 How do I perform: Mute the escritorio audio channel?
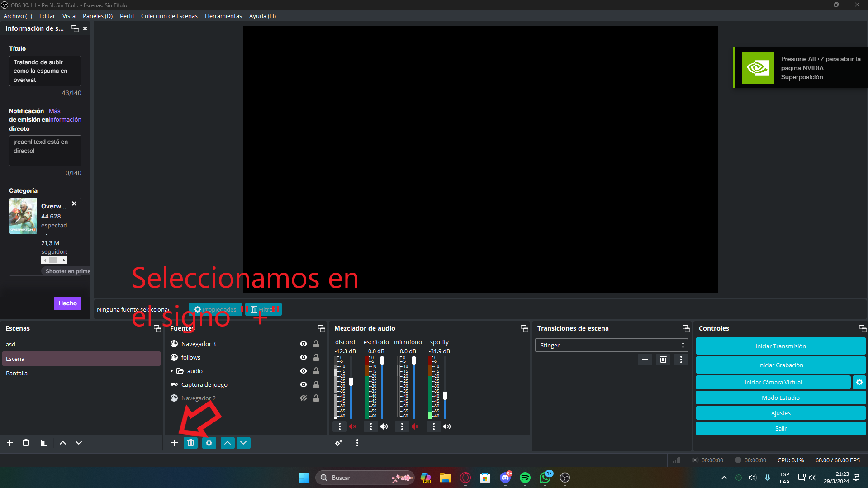click(384, 426)
